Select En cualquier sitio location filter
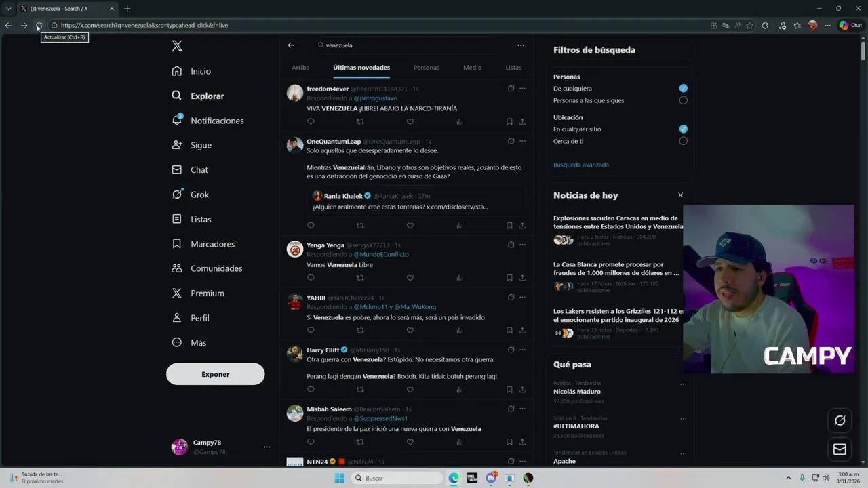Image resolution: width=868 pixels, height=488 pixels. click(683, 129)
